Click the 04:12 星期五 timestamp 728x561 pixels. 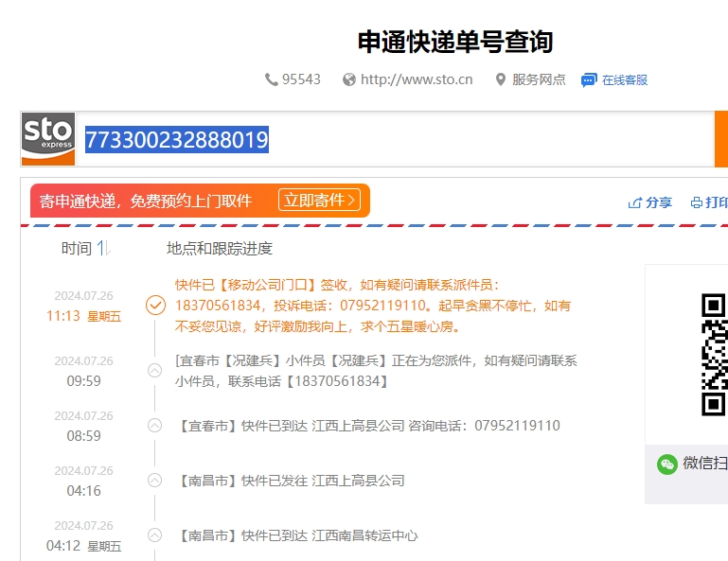(83, 546)
